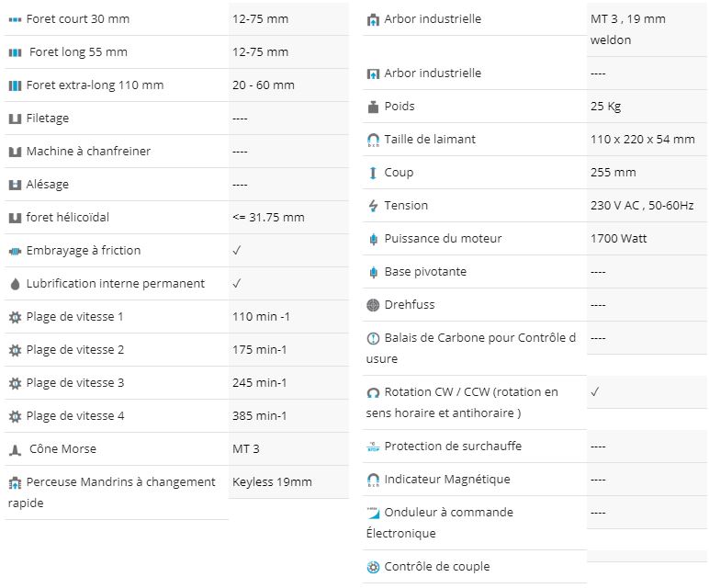
Task: Click the Contrôle de couple icon
Action: pos(373,567)
